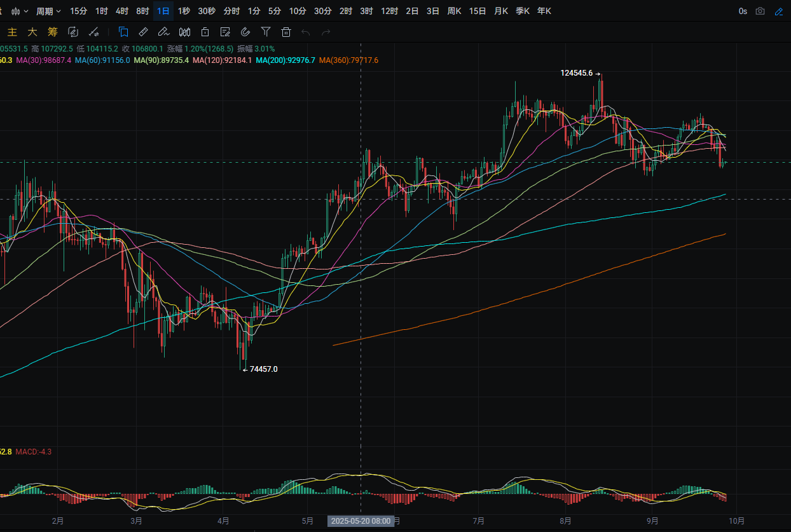Image resolution: width=791 pixels, height=532 pixels.
Task: Toggle the 筹 chip distribution button
Action: [53, 32]
